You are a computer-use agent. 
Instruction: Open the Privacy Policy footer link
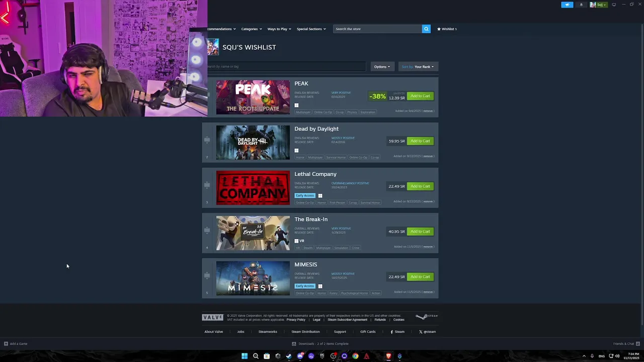pyautogui.click(x=296, y=320)
